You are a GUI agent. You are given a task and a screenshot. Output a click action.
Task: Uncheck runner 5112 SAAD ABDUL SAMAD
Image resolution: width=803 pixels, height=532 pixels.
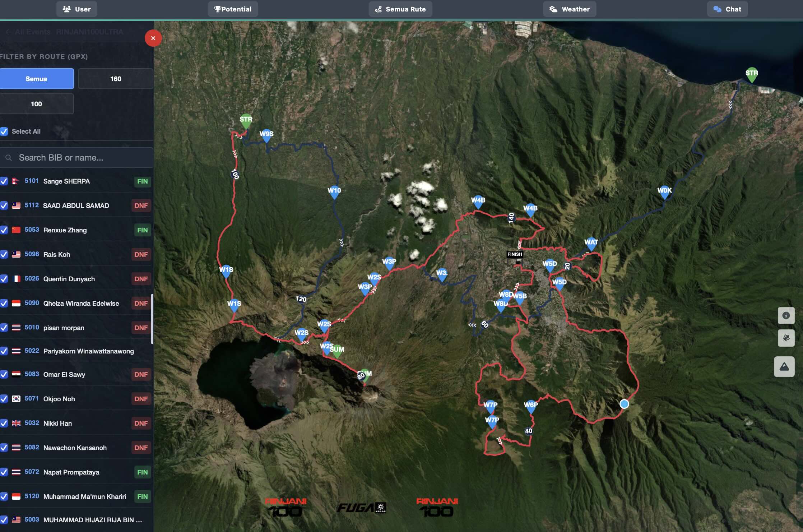click(4, 205)
